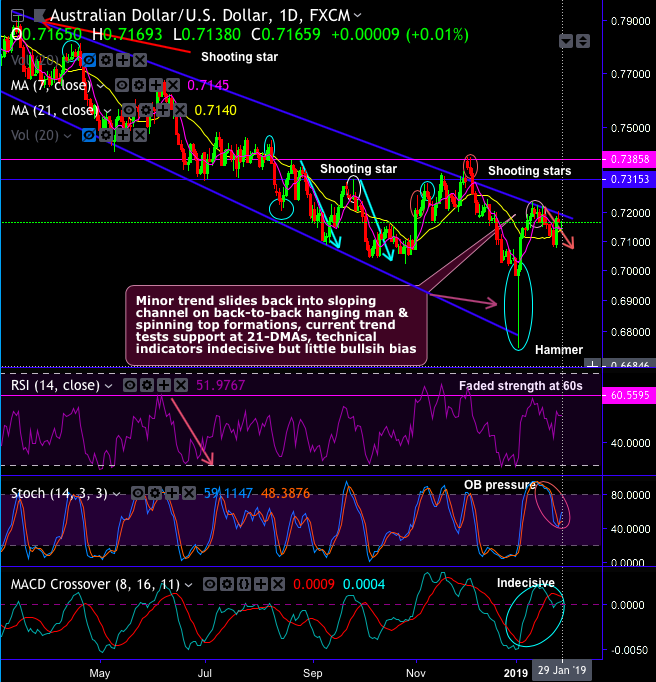Select the 29 Jan '19 date marker
The height and width of the screenshot is (682, 656).
pyautogui.click(x=562, y=670)
